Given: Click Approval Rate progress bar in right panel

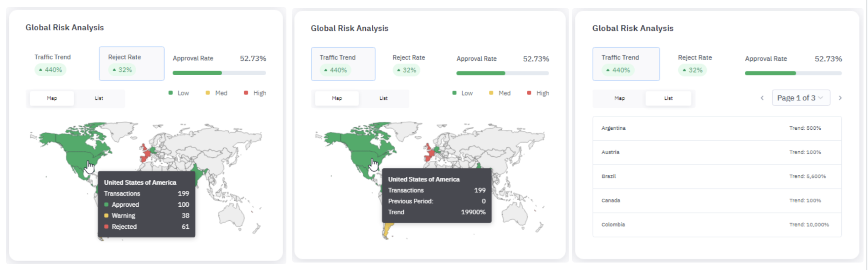Looking at the screenshot, I should click(793, 73).
